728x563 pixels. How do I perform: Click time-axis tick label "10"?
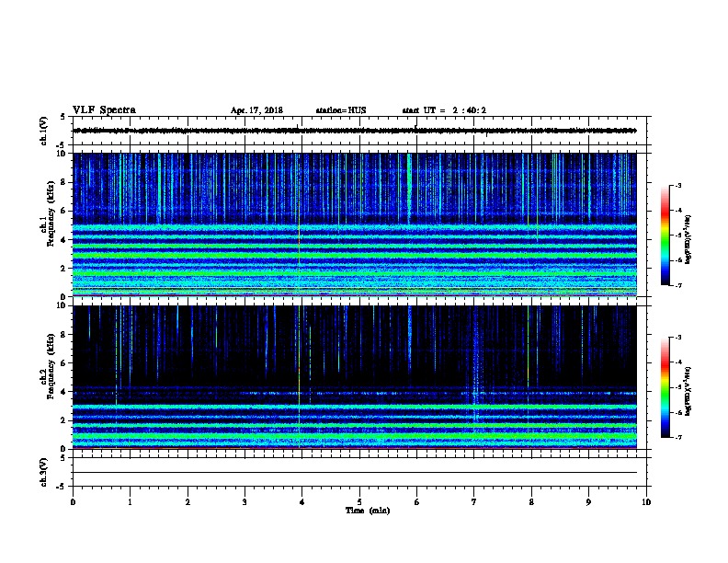pos(646,501)
